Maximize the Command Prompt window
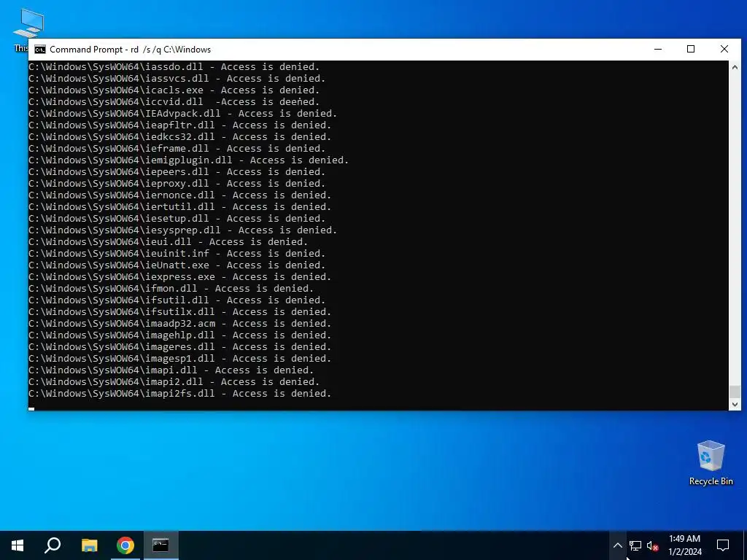This screenshot has width=747, height=560. pos(691,49)
